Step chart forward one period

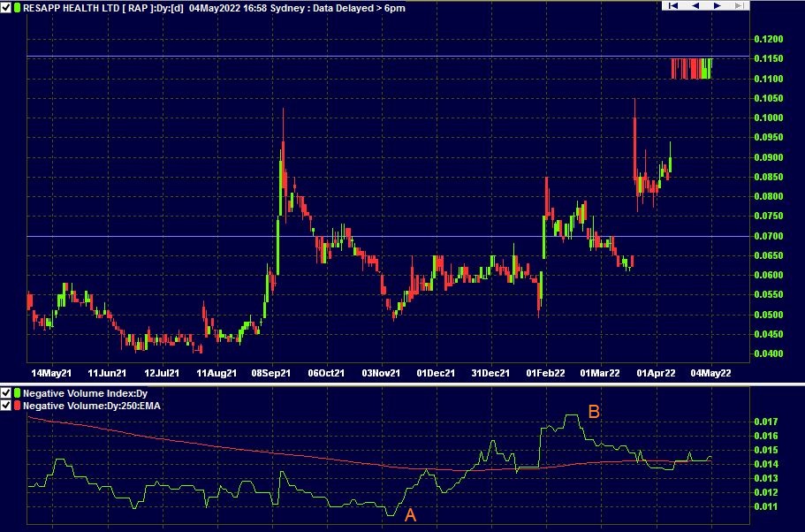(718, 5)
